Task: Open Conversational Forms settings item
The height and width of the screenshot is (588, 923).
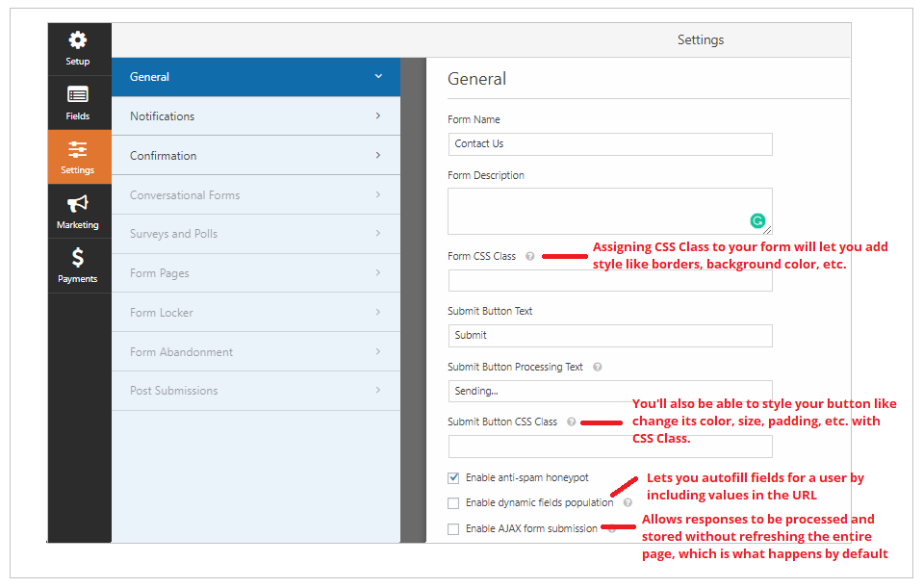Action: coord(256,194)
